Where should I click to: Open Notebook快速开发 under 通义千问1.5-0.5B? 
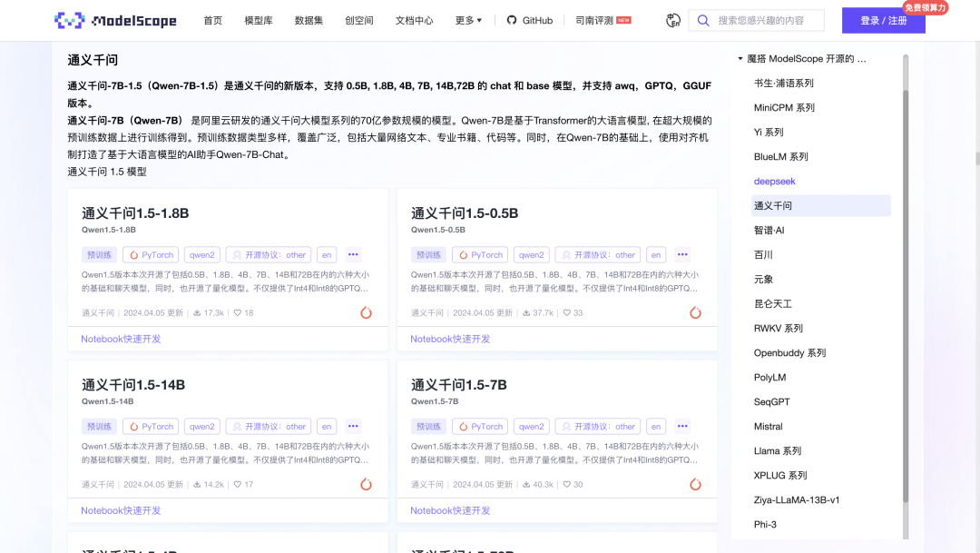450,339
